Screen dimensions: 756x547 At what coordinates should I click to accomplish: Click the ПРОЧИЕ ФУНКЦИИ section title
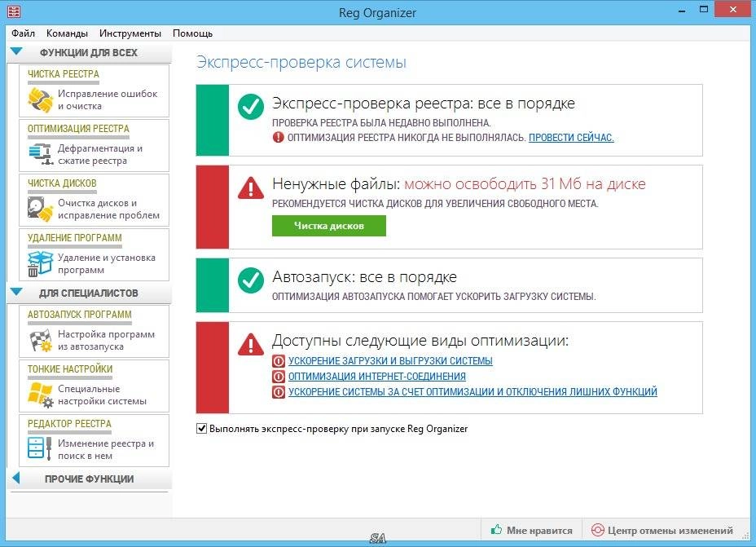tap(89, 479)
